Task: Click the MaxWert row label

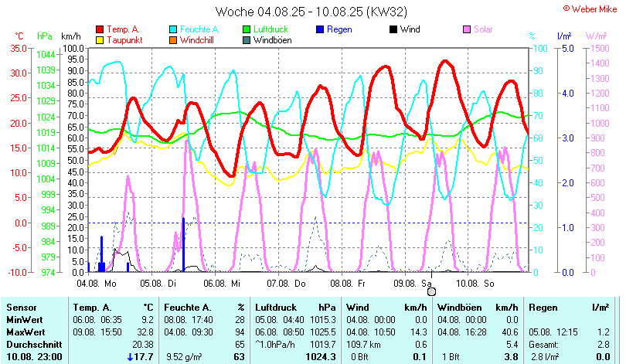Action: 25,331
